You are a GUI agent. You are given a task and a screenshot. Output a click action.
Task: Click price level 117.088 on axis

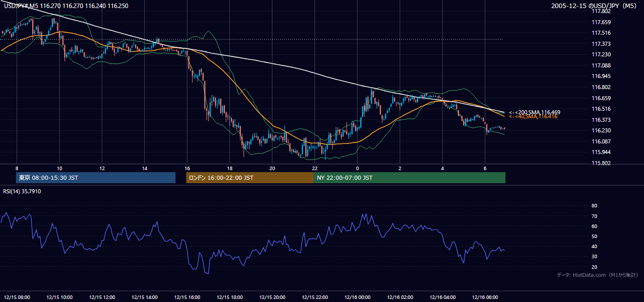(601, 65)
